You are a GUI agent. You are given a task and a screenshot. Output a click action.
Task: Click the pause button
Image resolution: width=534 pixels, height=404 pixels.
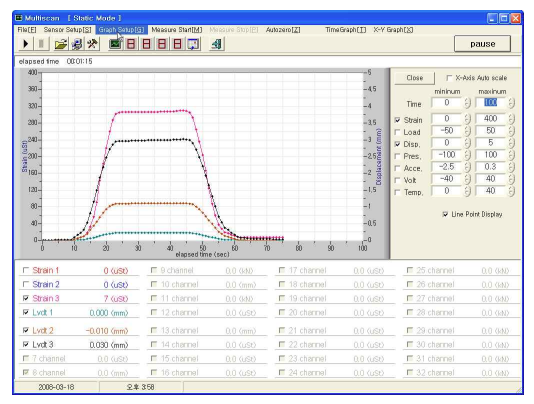(x=482, y=44)
